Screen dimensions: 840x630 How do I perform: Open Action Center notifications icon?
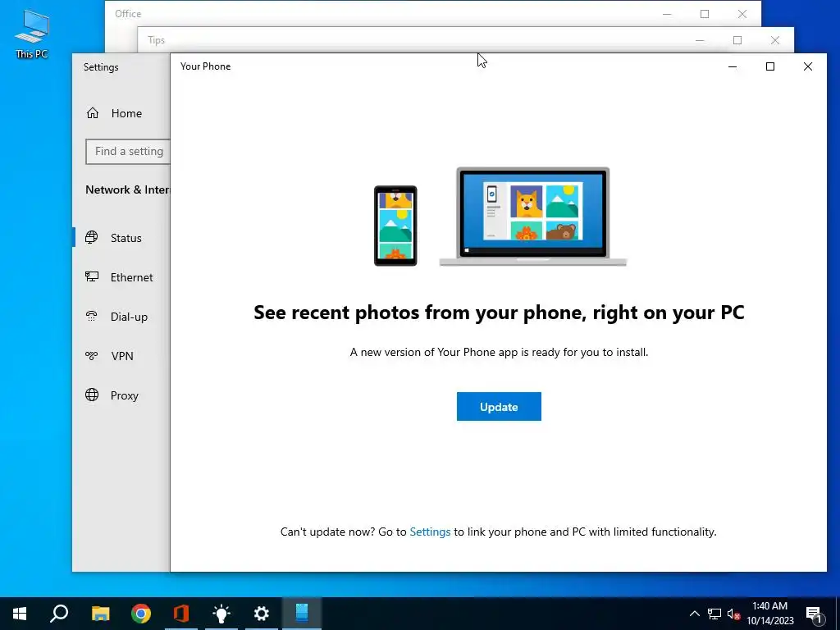pyautogui.click(x=814, y=614)
